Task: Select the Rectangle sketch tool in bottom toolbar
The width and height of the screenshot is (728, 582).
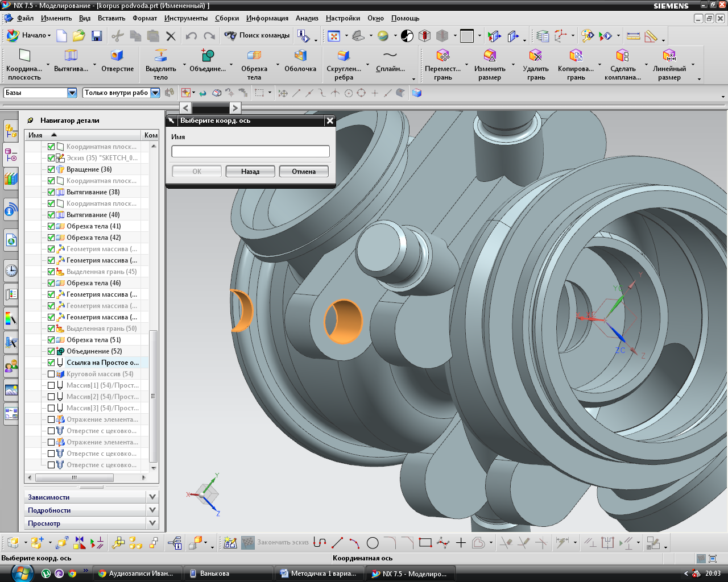Action: (425, 543)
